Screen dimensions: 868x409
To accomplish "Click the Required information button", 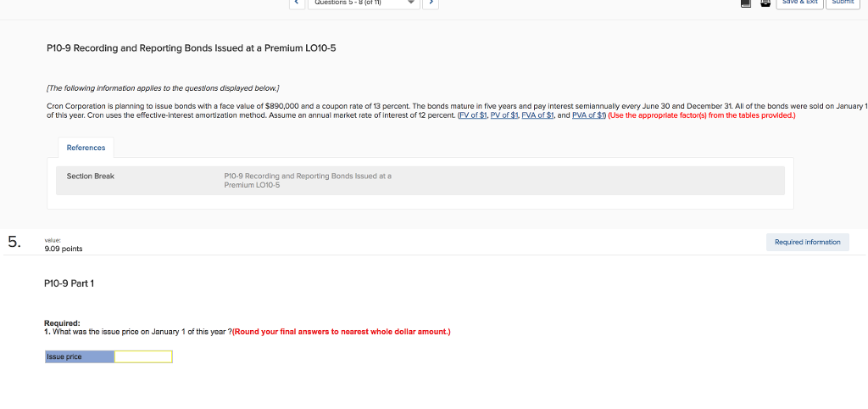I will [x=807, y=242].
